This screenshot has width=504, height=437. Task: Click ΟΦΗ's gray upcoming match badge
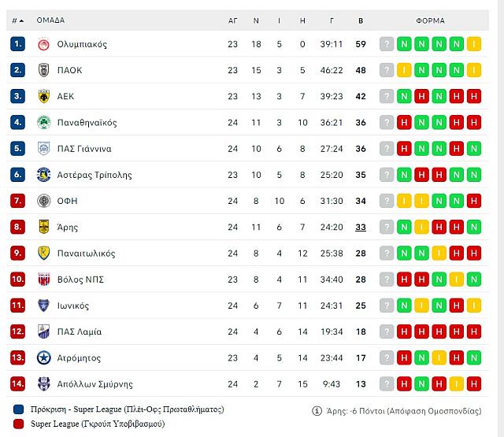[x=387, y=201]
